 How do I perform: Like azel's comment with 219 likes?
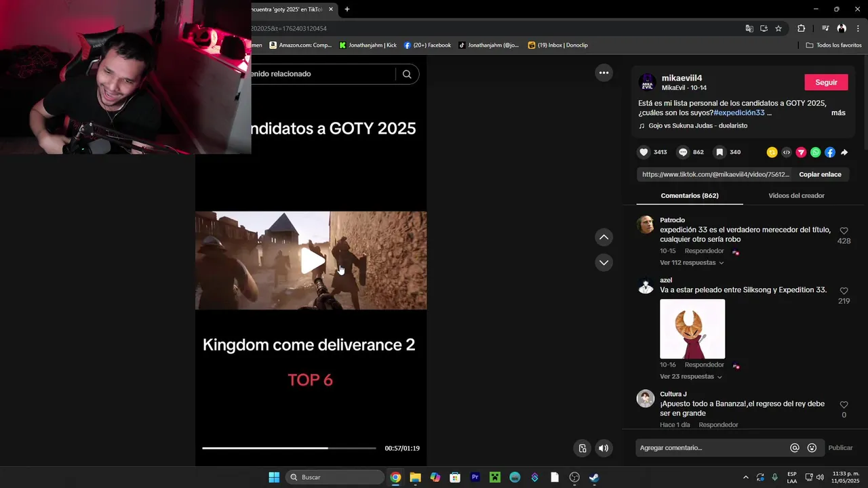point(844,291)
